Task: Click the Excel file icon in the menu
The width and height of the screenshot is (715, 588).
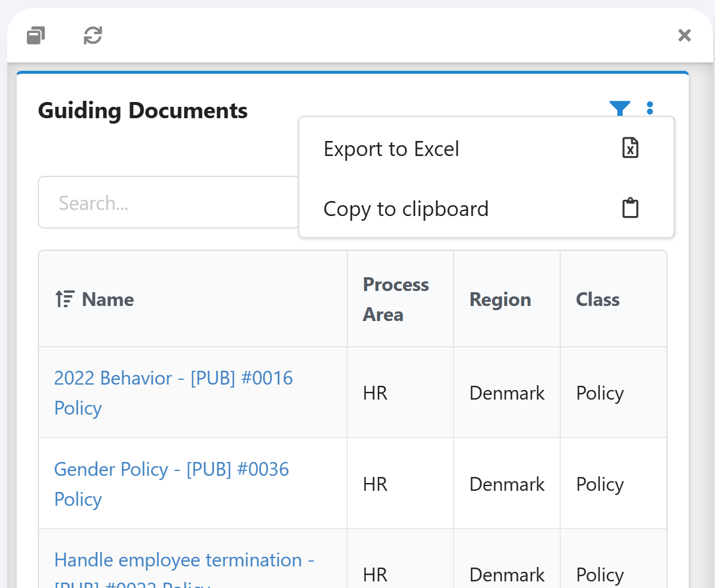Action: [x=630, y=148]
